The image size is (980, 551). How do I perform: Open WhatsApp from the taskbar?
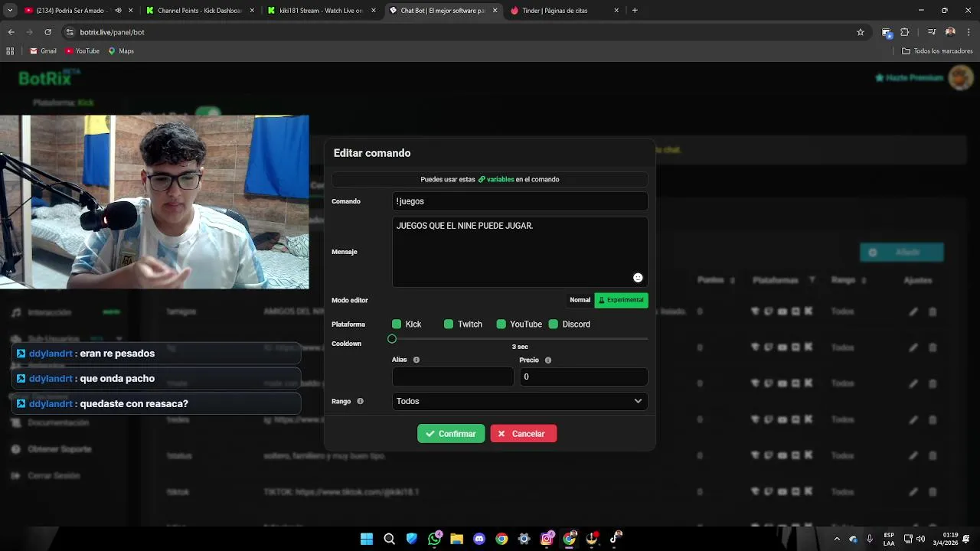click(x=434, y=539)
